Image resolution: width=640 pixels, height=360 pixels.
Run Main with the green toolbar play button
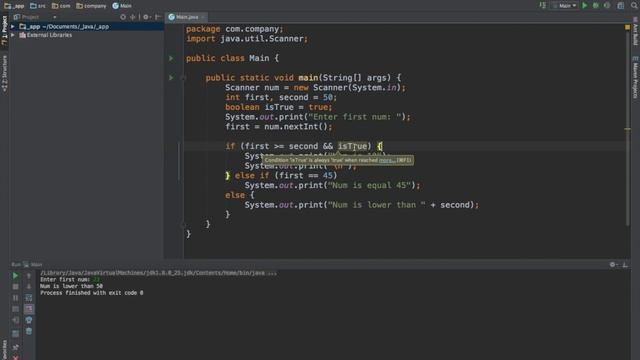pos(584,6)
